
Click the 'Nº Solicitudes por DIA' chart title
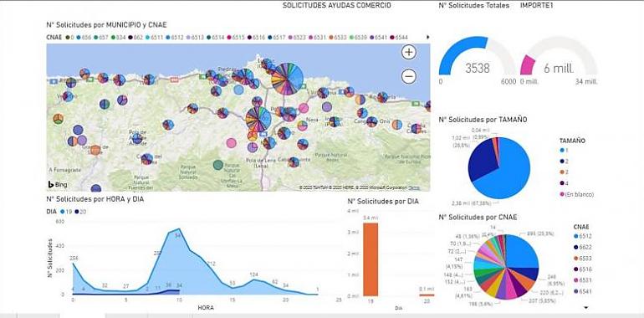point(383,202)
